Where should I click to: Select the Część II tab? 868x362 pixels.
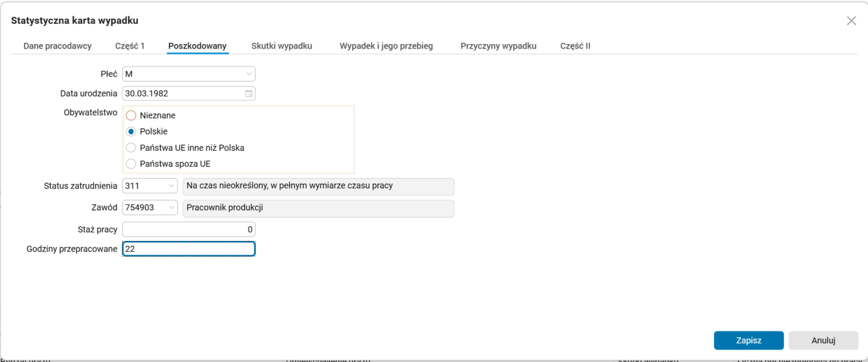point(575,46)
